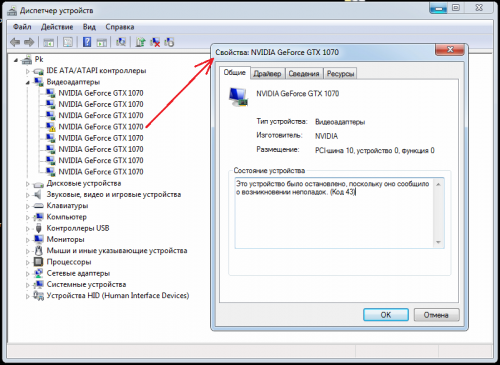
Task: Minimize the Device Manager window
Action: tap(438, 9)
